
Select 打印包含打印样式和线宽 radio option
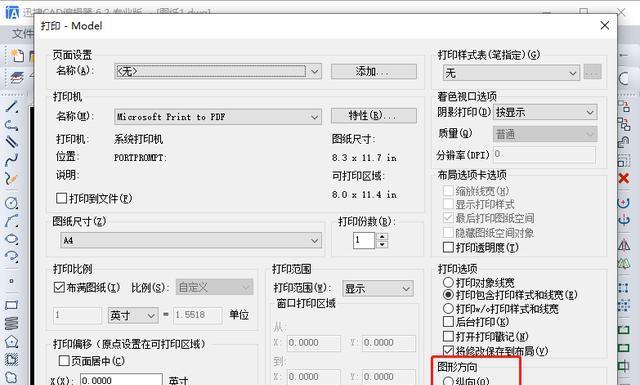[x=448, y=294]
